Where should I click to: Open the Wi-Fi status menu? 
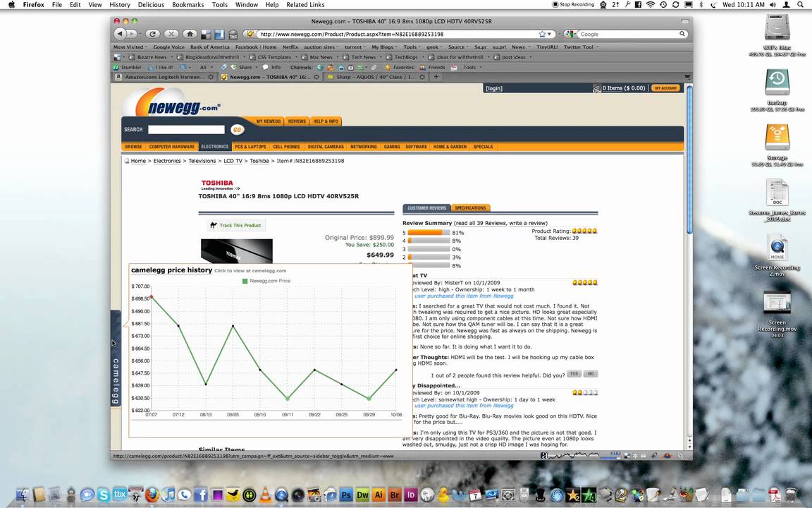coord(651,5)
